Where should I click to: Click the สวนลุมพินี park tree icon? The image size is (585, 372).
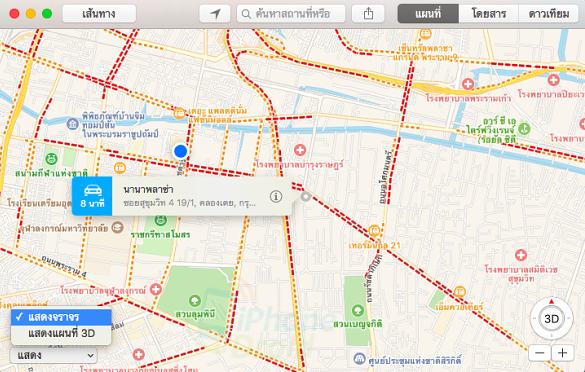[194, 300]
